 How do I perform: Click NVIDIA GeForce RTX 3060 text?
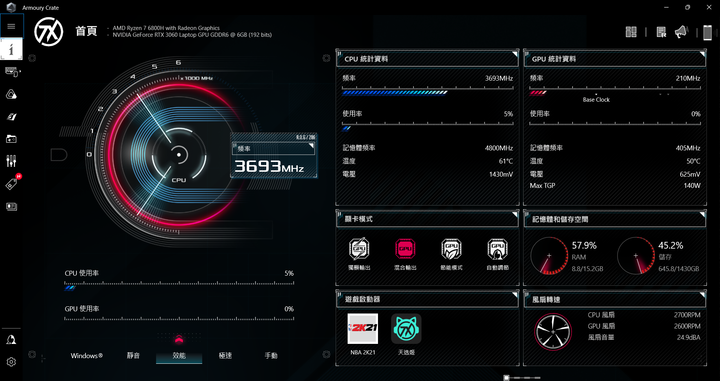coord(192,34)
